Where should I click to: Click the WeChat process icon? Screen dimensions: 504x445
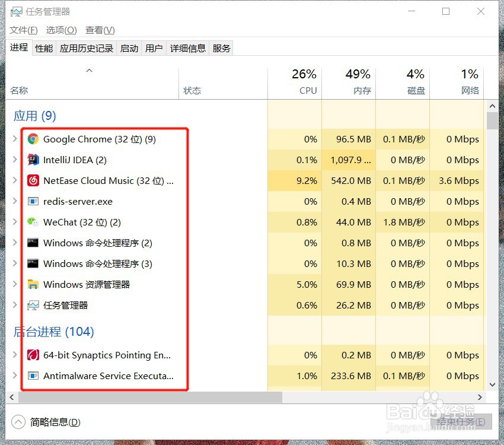click(x=34, y=222)
